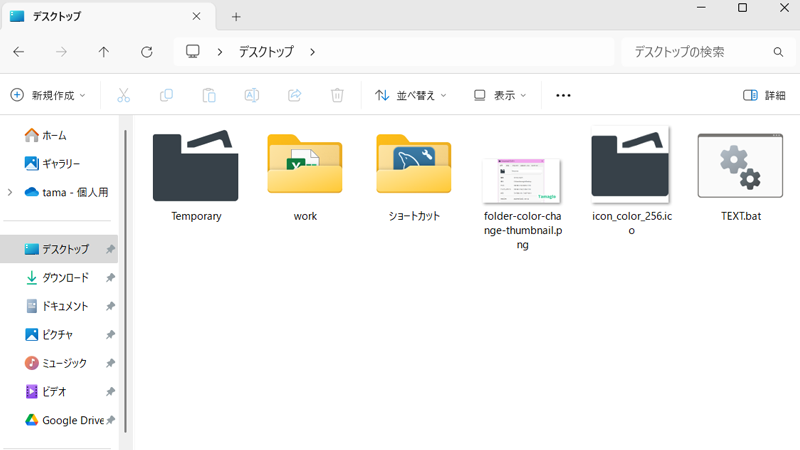Click the pin icon beside ミュージック
This screenshot has height=450, width=800.
[x=110, y=363]
